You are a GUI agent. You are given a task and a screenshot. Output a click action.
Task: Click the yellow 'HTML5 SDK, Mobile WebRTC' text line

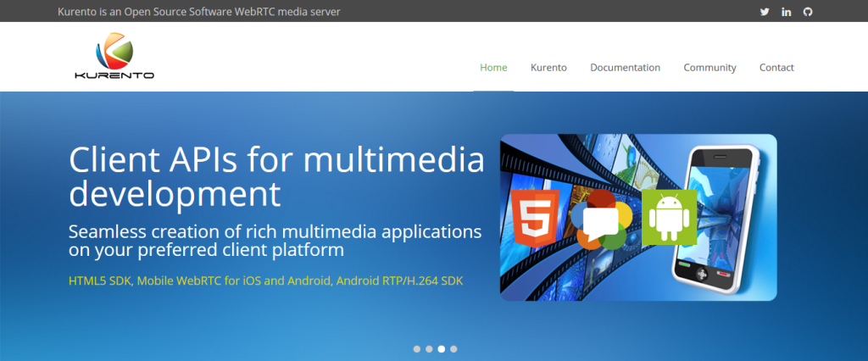pos(265,280)
